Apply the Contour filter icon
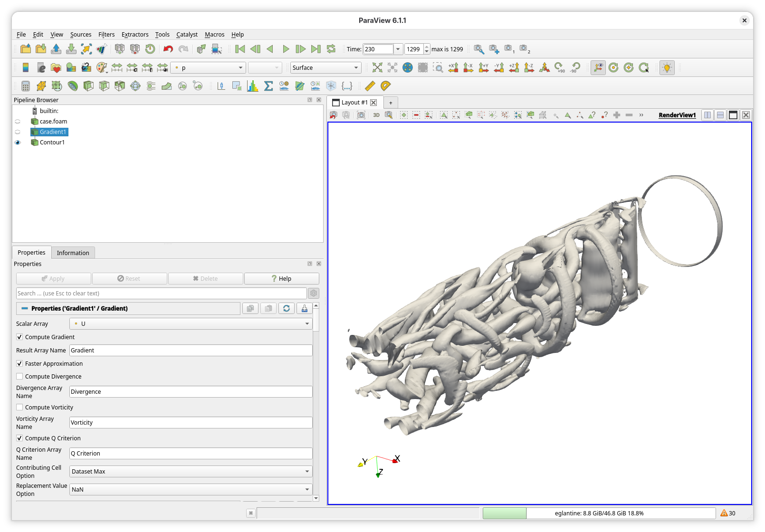Viewport: 765px width, 532px height. click(73, 86)
